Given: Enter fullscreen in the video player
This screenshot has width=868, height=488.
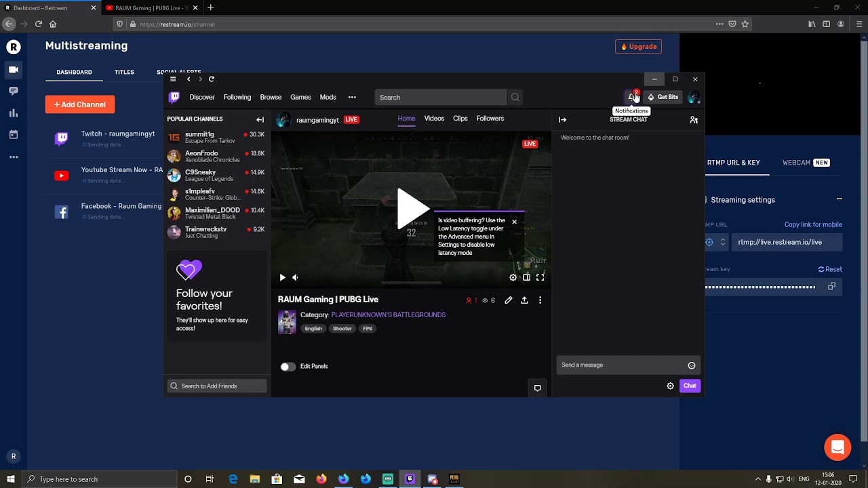Looking at the screenshot, I should pyautogui.click(x=540, y=277).
